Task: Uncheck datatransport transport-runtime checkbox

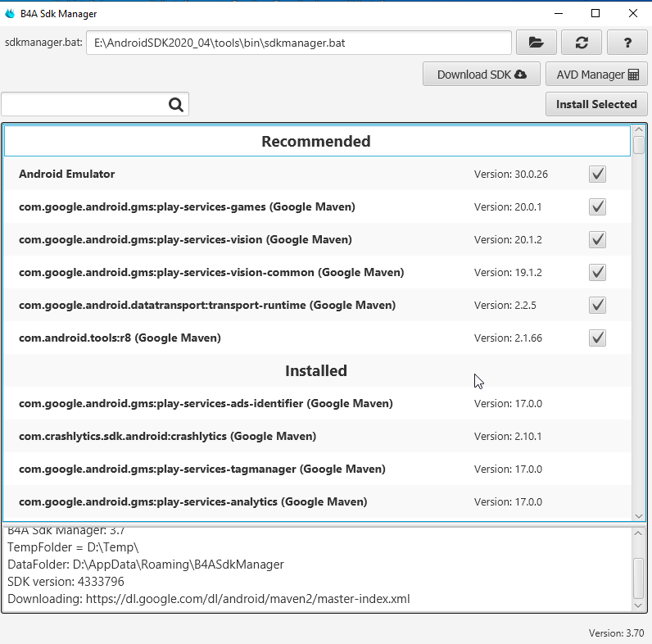Action: (597, 306)
